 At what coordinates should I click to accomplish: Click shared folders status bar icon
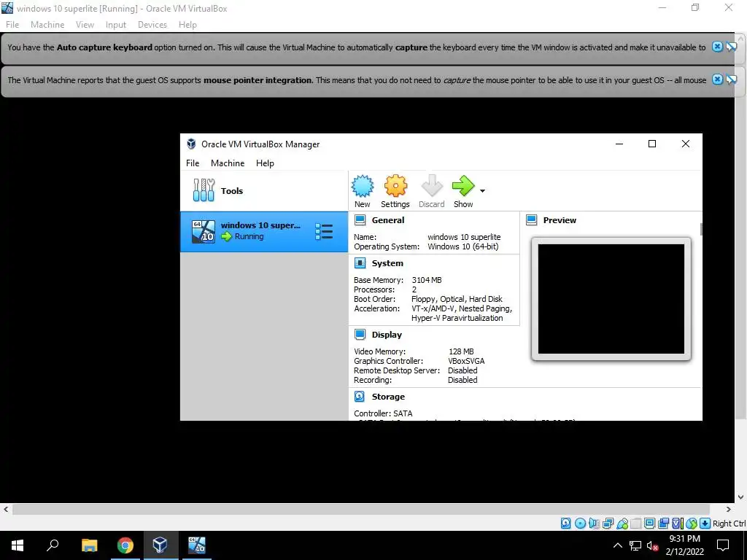coord(635,524)
